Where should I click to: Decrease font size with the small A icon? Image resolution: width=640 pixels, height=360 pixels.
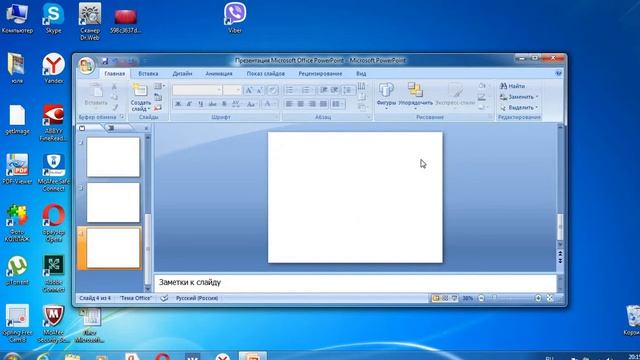[x=259, y=90]
